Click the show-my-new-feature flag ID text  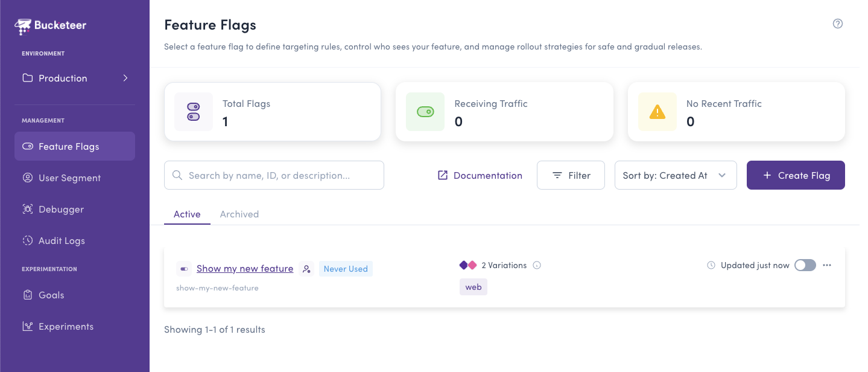217,288
